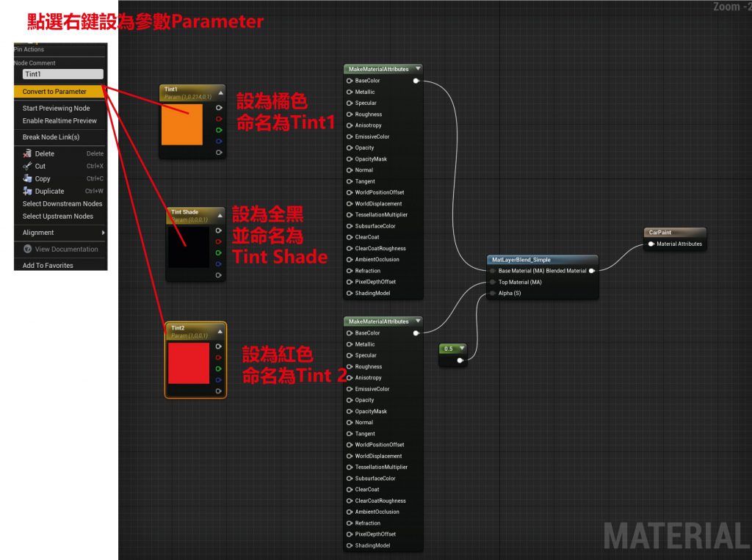
Task: Choose Convert to Parameter from context menu
Action: click(54, 92)
